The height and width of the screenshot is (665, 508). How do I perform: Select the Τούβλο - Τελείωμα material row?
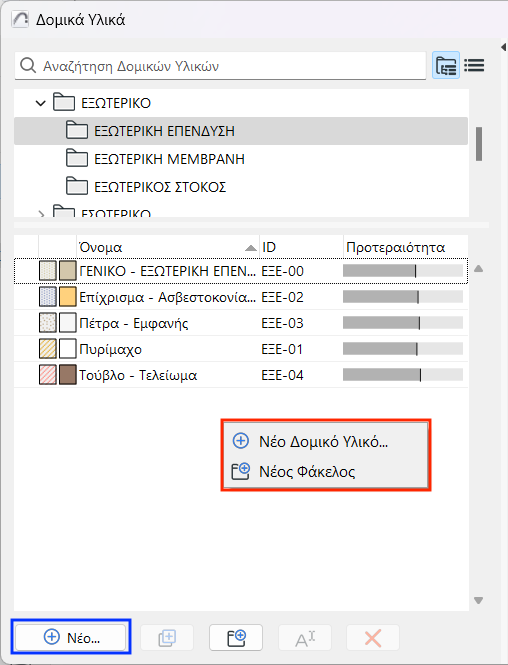(x=241, y=375)
